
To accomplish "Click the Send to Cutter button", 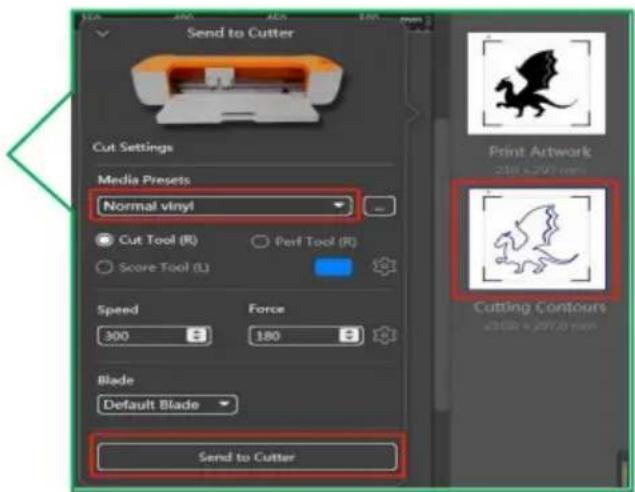I will (247, 457).
